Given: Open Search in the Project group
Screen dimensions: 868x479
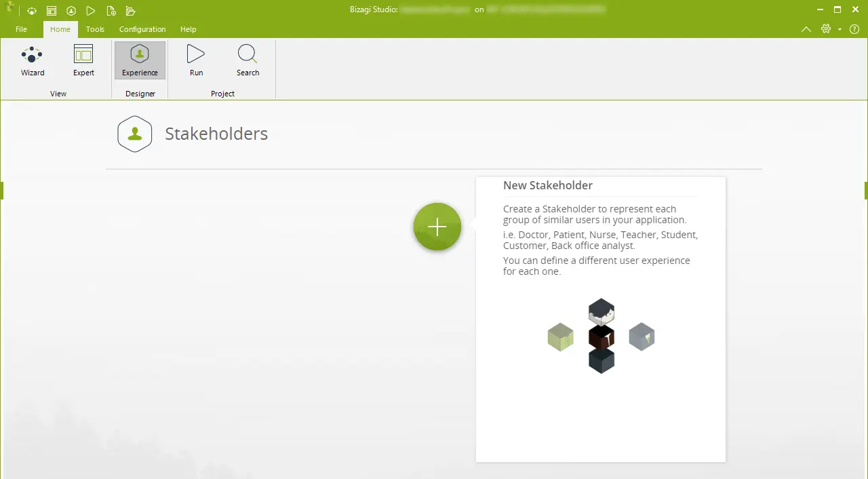Looking at the screenshot, I should tap(248, 61).
